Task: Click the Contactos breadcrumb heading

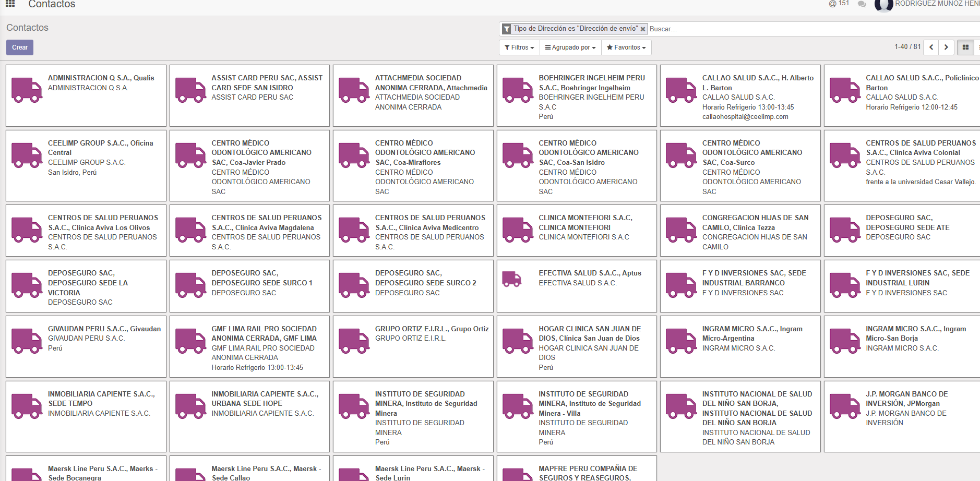Action: [x=27, y=28]
